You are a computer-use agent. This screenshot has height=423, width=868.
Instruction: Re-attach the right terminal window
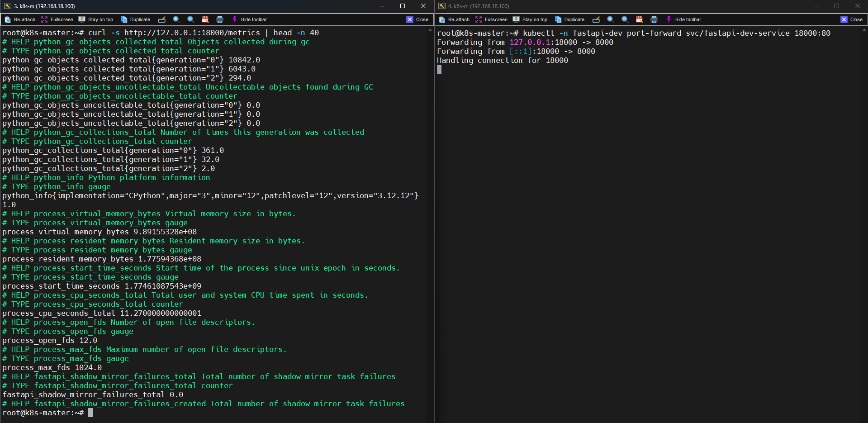click(454, 19)
